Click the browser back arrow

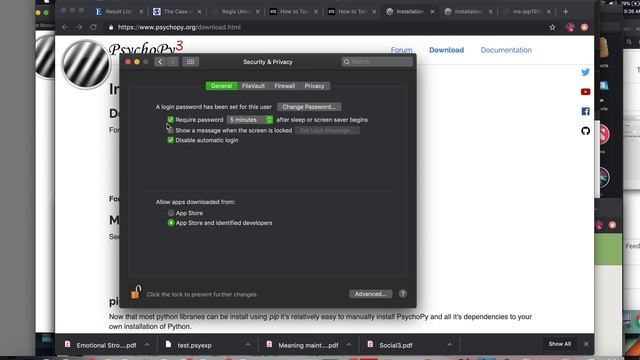click(65, 27)
